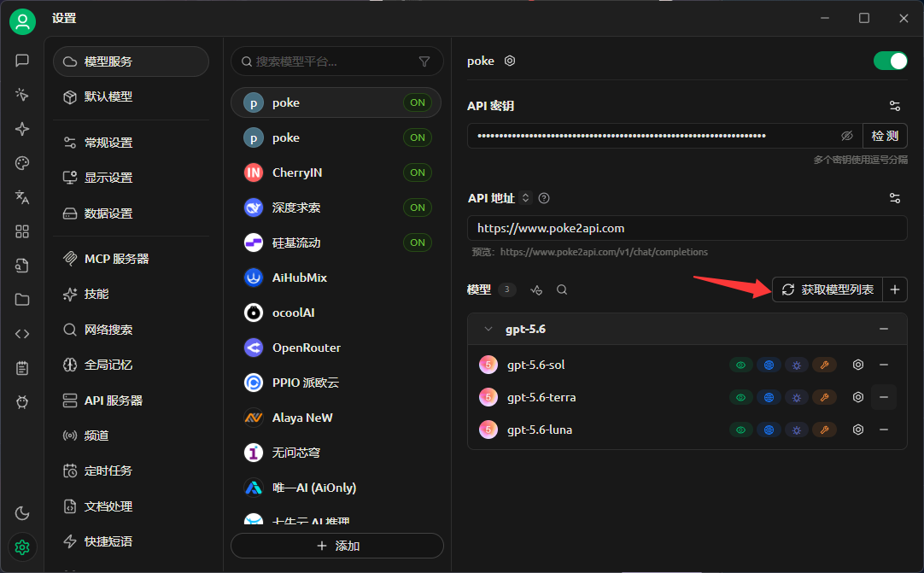Filter the provider list
This screenshot has width=924, height=573.
[x=424, y=61]
